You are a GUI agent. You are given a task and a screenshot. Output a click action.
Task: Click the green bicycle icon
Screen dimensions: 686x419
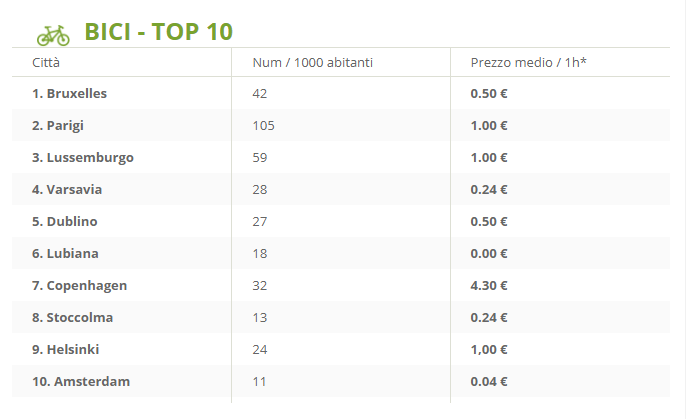(53, 35)
